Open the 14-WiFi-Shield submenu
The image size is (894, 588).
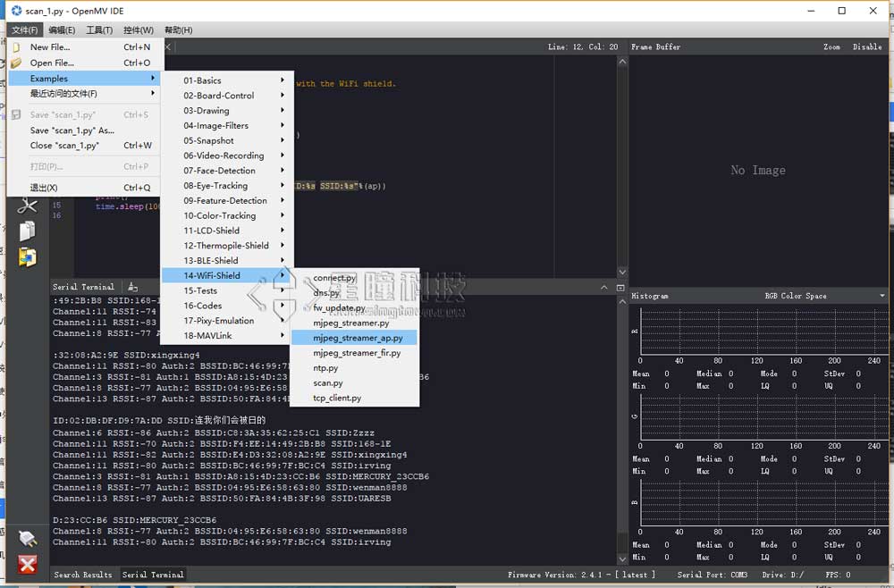point(227,276)
